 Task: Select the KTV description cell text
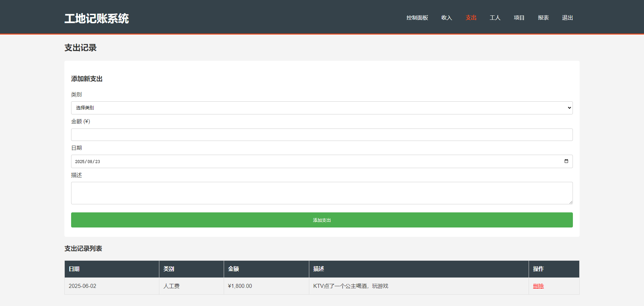(351, 286)
